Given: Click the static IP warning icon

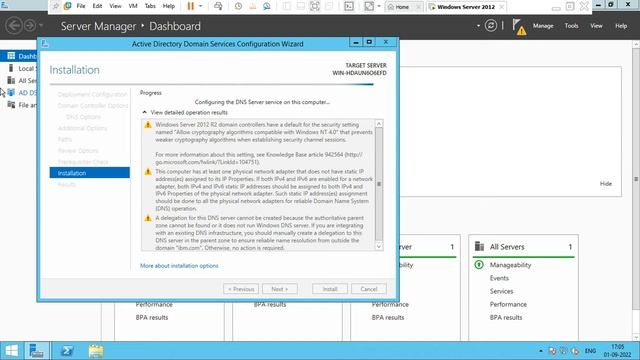Looking at the screenshot, I should point(148,172).
